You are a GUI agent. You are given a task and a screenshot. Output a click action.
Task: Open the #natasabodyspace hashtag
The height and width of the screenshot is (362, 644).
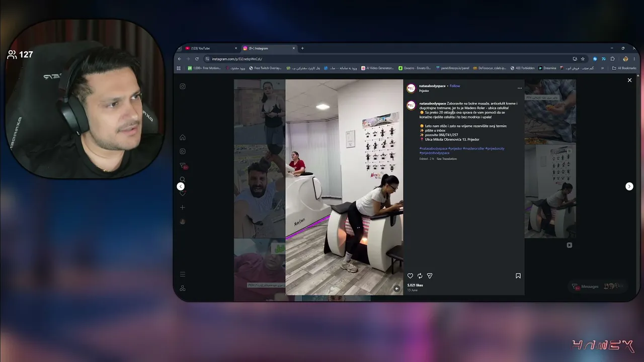433,149
